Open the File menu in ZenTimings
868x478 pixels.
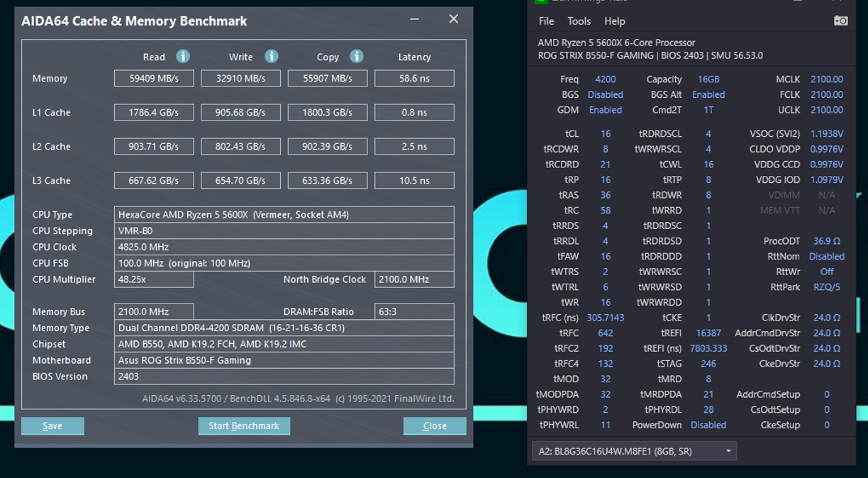pos(546,21)
